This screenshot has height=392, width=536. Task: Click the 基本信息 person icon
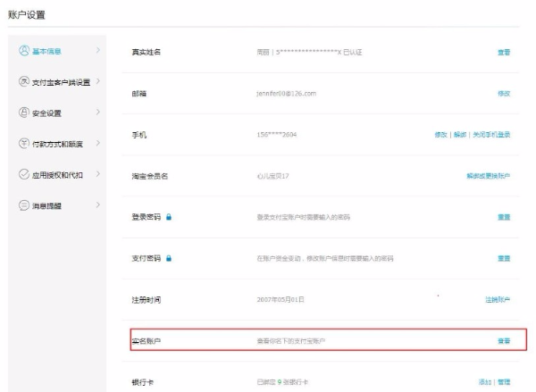click(23, 52)
